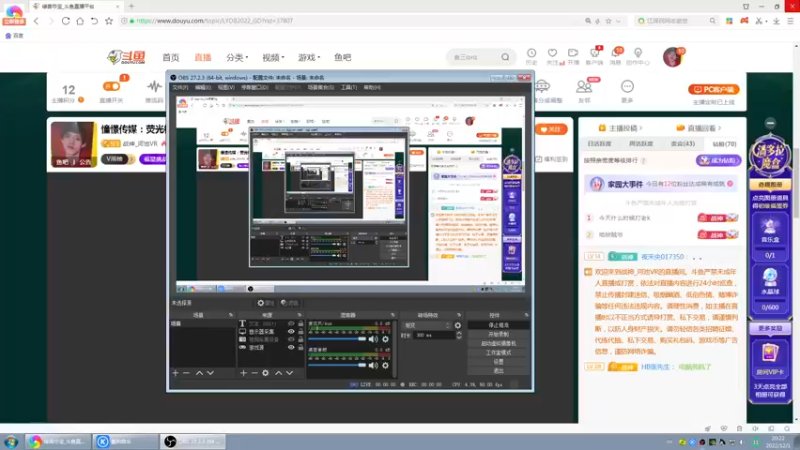The height and width of the screenshot is (450, 800).
Task: Open OBS 帮助(H) menu
Action: (x=372, y=87)
